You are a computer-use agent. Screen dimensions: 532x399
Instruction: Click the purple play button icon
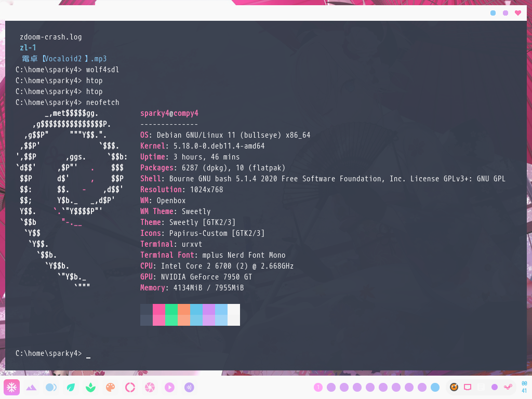[169, 387]
